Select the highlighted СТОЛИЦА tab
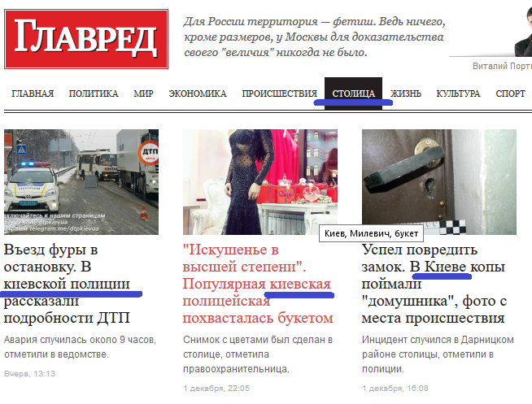The image size is (532, 404). [x=354, y=93]
